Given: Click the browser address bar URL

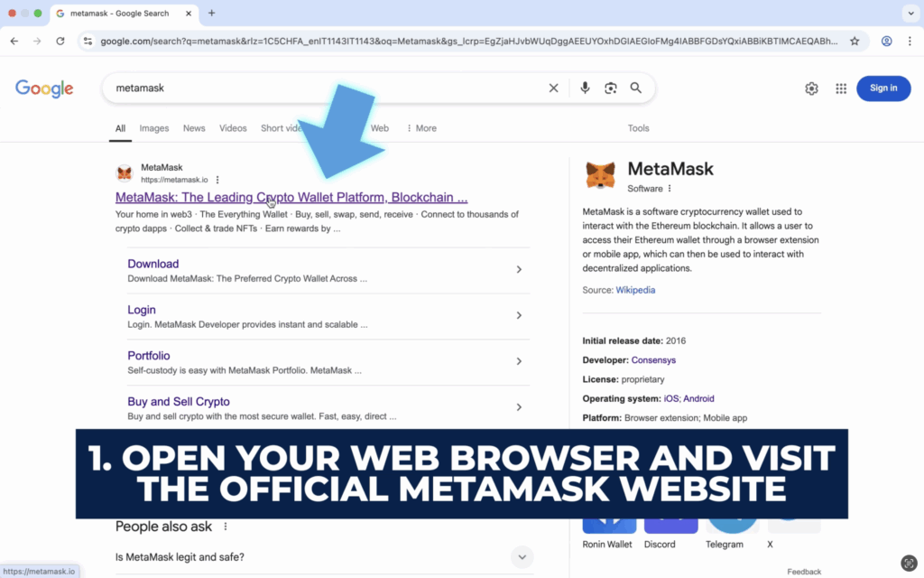Looking at the screenshot, I should tap(468, 42).
